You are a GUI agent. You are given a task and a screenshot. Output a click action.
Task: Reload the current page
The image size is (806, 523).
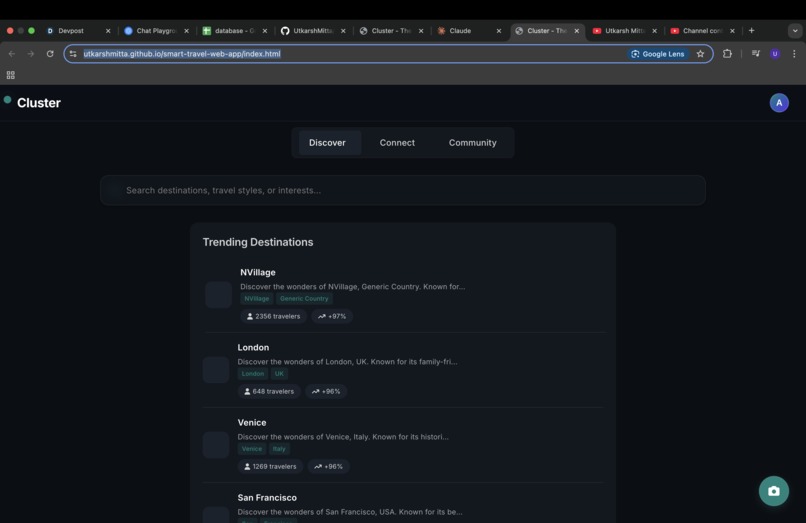tap(50, 53)
